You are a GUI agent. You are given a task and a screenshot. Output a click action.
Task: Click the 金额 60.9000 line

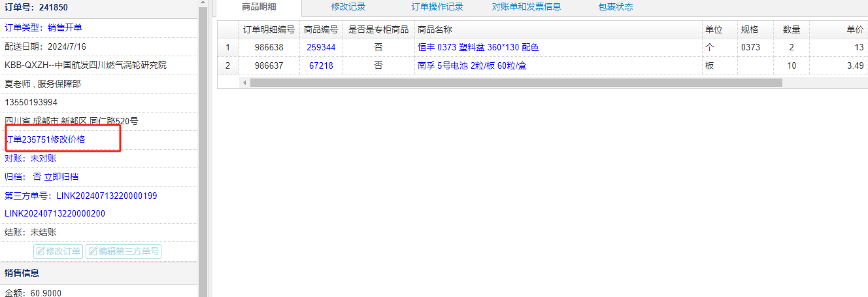[x=33, y=292]
